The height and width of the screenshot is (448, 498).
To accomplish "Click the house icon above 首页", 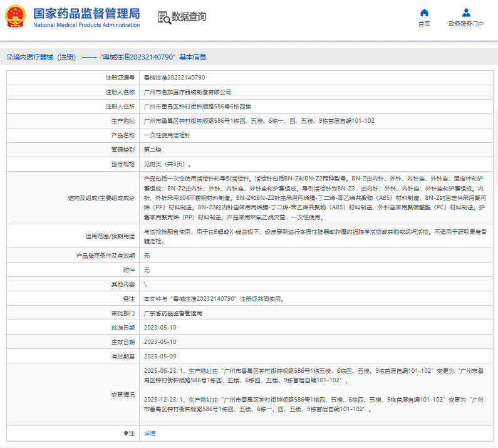I will point(424,13).
